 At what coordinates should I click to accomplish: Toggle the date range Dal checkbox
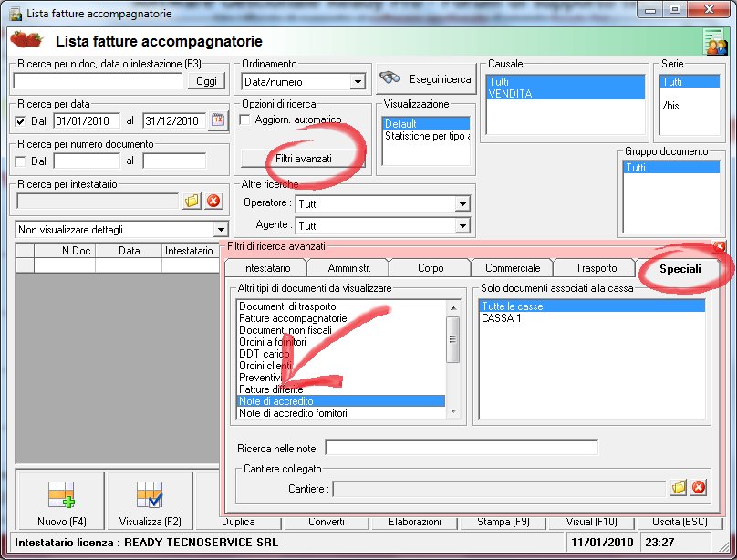[20, 121]
